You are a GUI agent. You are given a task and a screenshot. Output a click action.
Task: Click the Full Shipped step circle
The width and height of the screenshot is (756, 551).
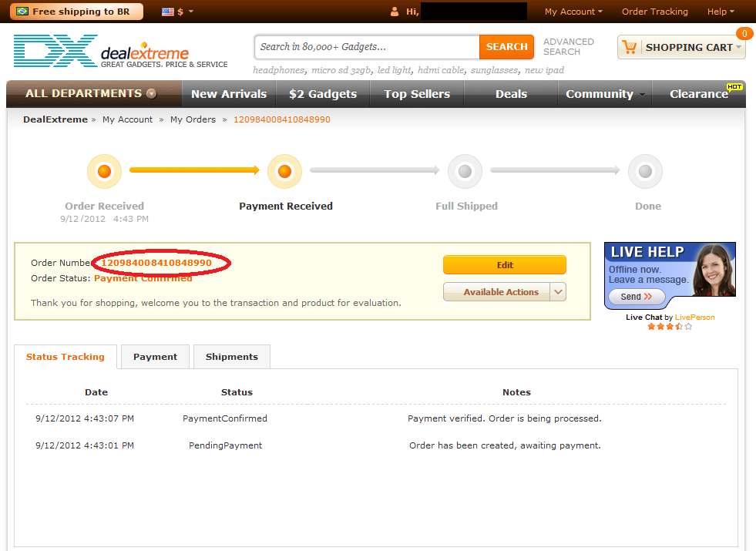click(x=465, y=171)
